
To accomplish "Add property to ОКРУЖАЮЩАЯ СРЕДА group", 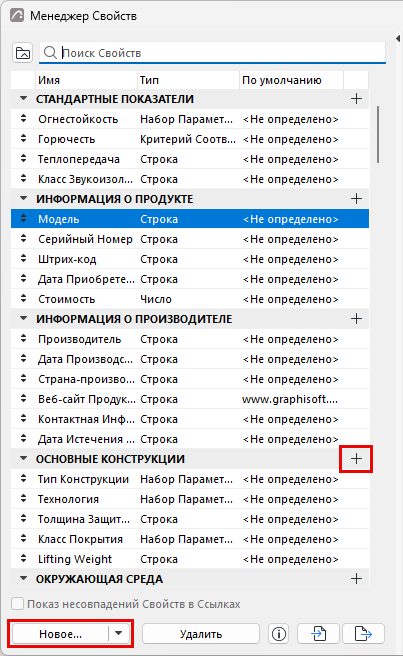I will (356, 579).
